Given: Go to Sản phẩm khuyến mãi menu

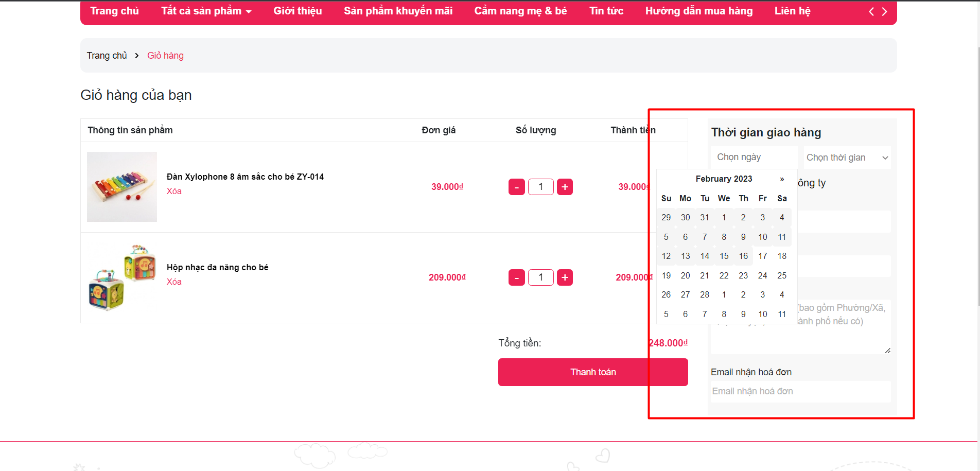Looking at the screenshot, I should coord(398,11).
